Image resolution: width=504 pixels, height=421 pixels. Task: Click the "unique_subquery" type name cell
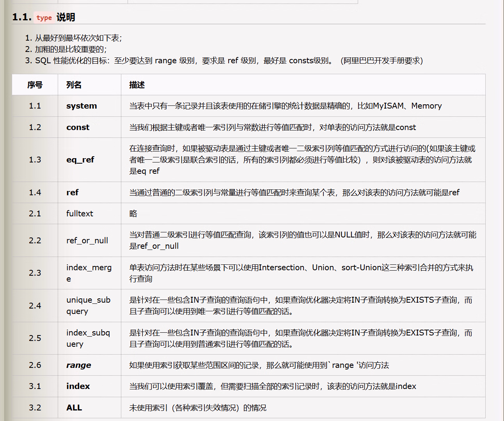[88, 305]
